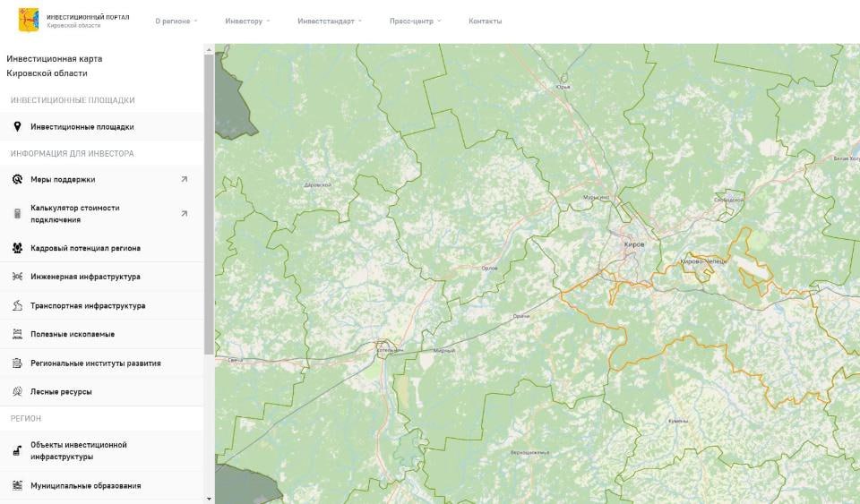Open the Инвестору dropdown menu

pyautogui.click(x=247, y=21)
